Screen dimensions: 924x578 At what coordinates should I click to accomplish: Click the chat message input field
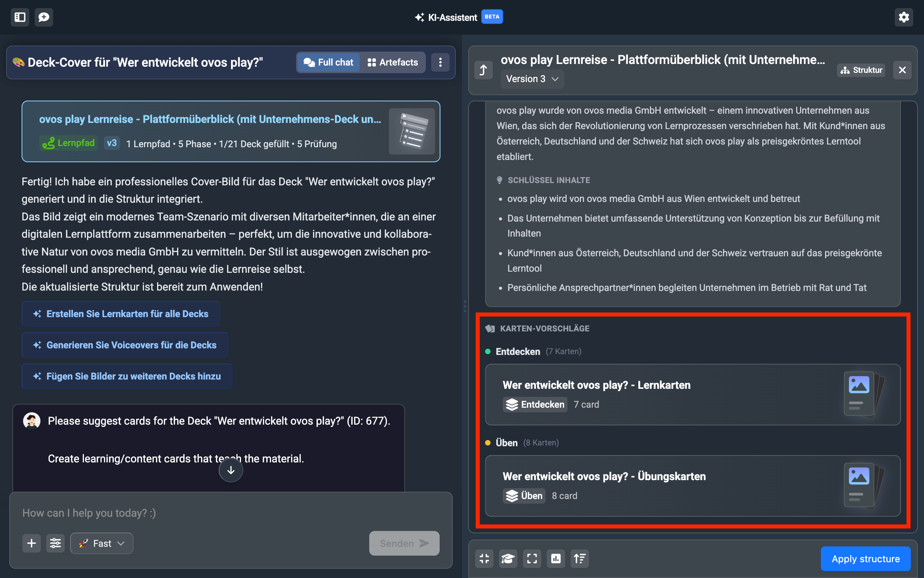pyautogui.click(x=230, y=513)
